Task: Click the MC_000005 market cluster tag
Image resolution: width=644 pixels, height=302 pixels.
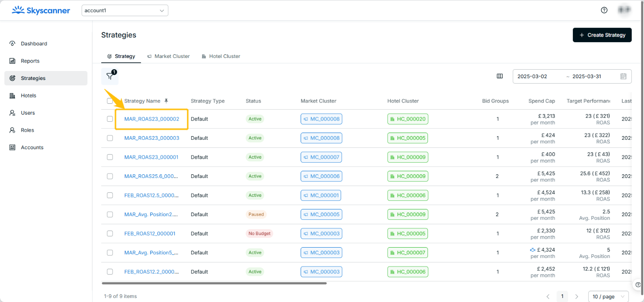Action: (321, 214)
